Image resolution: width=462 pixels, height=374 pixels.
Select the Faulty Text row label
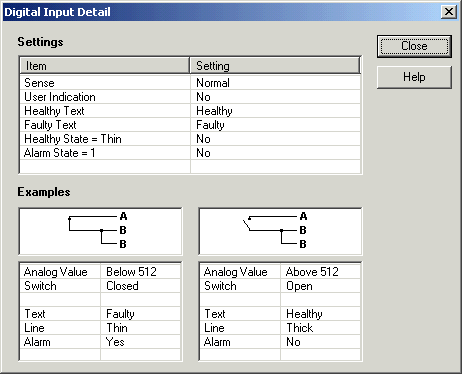[50, 125]
